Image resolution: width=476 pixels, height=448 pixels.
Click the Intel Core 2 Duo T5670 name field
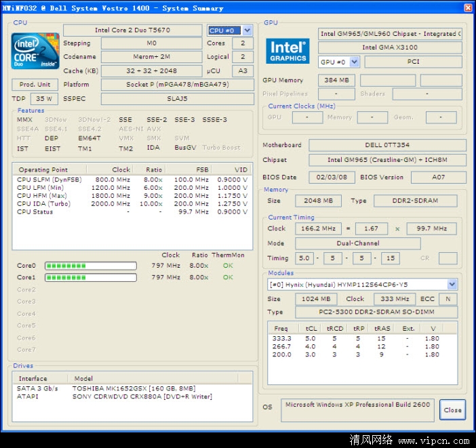click(x=132, y=30)
